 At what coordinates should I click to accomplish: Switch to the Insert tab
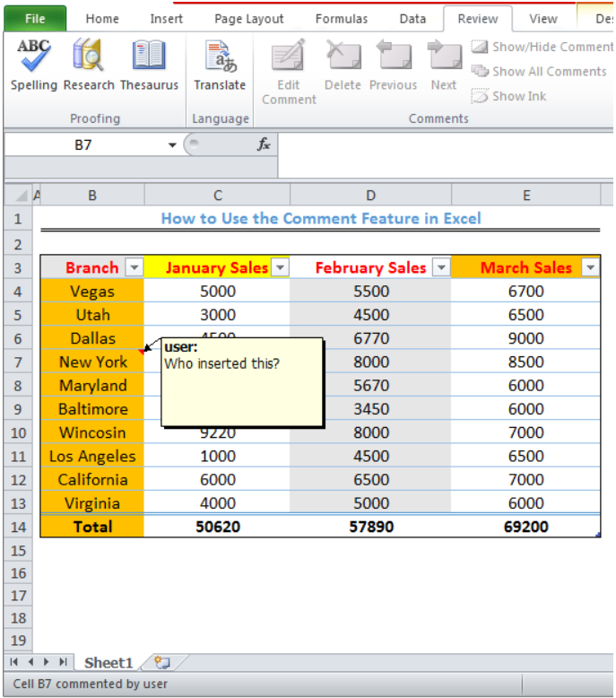click(167, 19)
